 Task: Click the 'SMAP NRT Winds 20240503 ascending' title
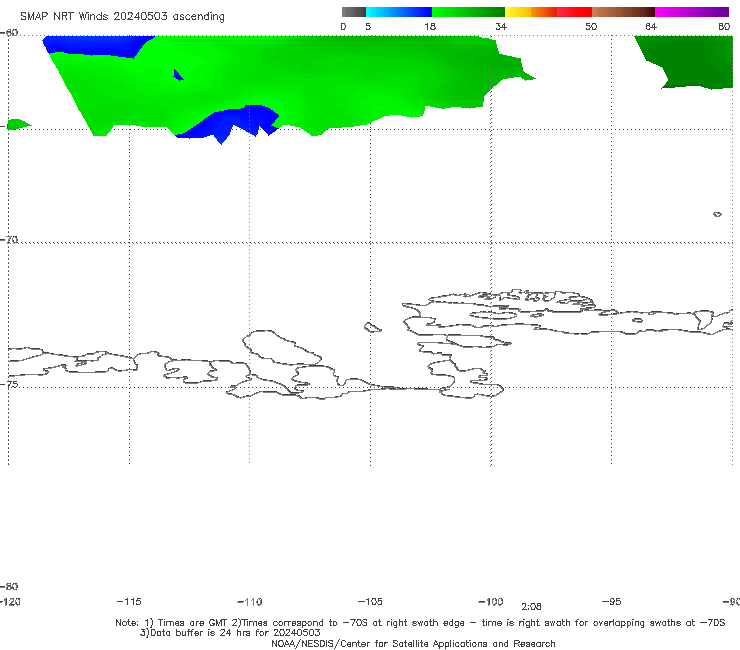(122, 16)
